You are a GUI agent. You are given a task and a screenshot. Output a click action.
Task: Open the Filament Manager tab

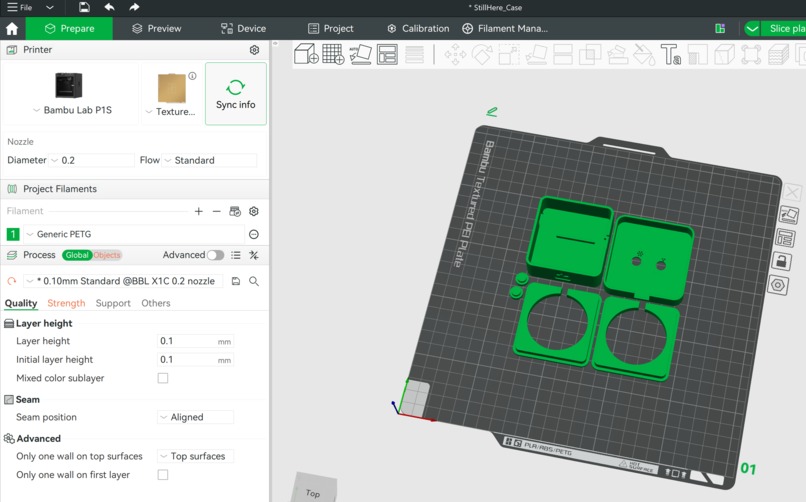point(505,29)
